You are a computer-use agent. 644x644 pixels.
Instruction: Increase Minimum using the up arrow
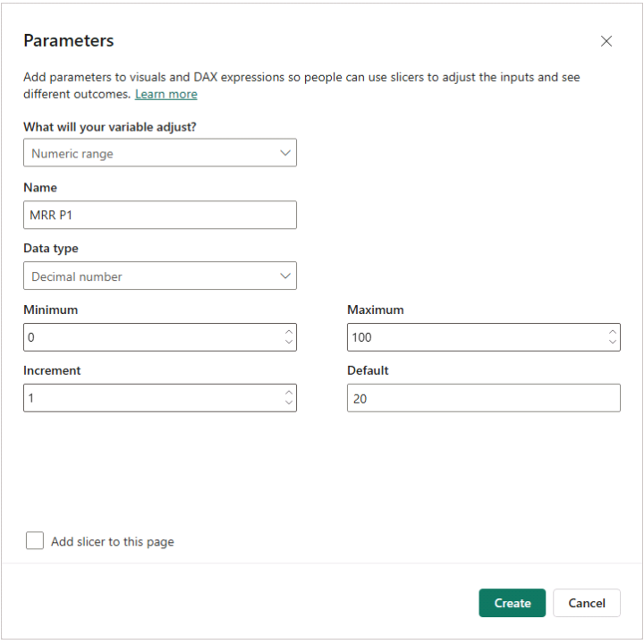289,332
